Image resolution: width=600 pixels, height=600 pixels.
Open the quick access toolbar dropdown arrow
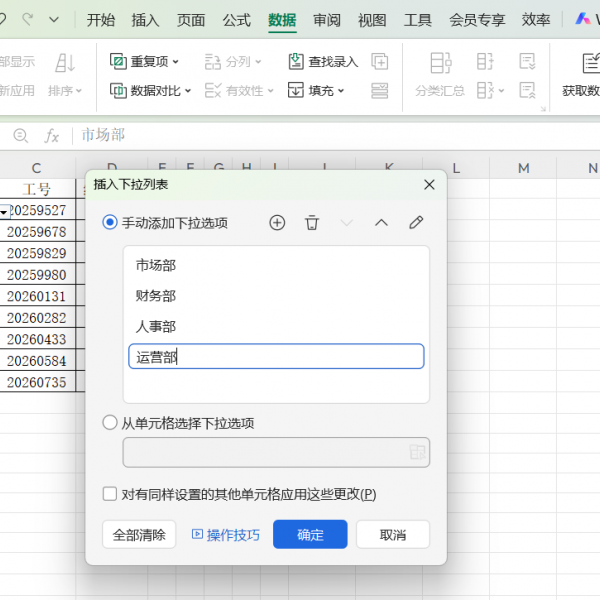54,20
